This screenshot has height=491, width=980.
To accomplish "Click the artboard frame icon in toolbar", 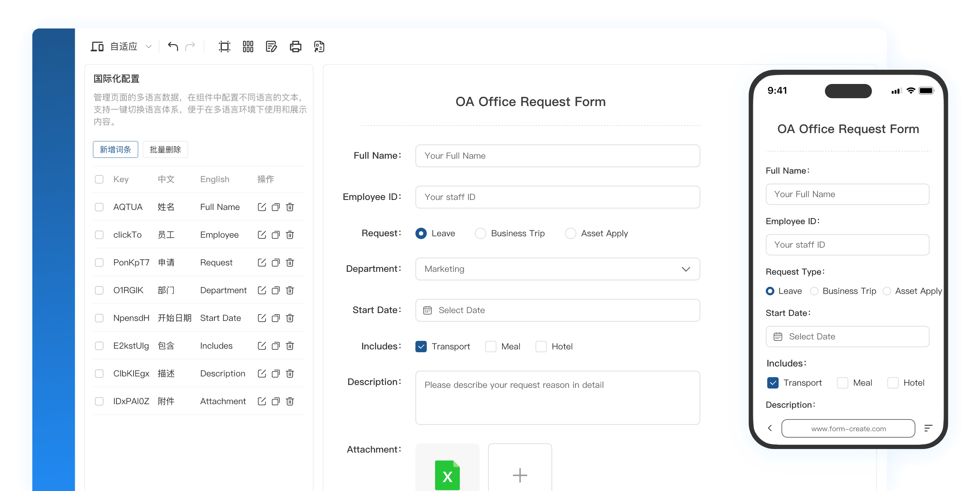I will (224, 46).
